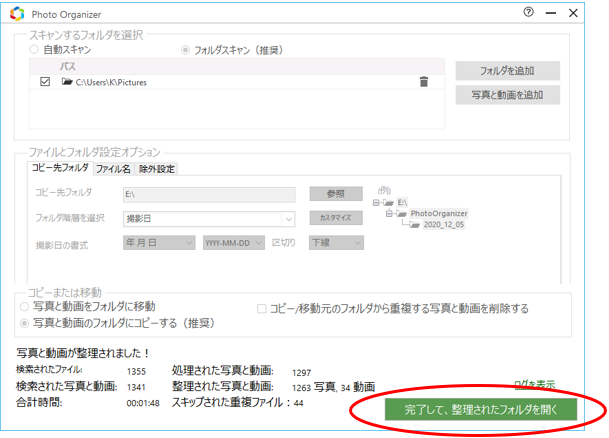
Task: Open the help question mark icon
Action: (528, 12)
